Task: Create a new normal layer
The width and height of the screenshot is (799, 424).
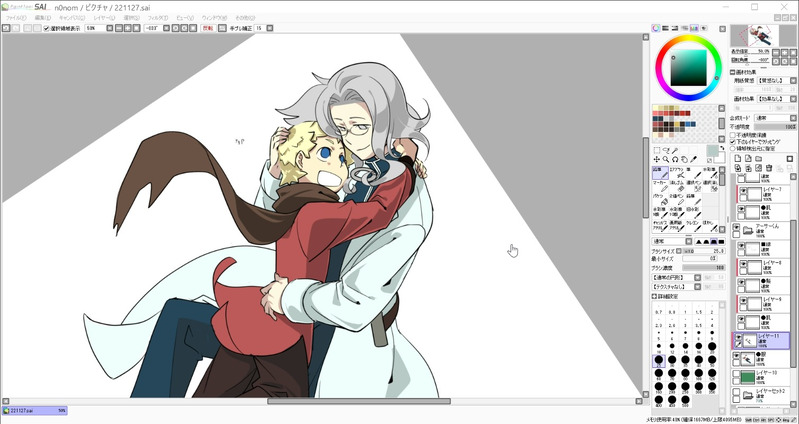Action: [737, 158]
